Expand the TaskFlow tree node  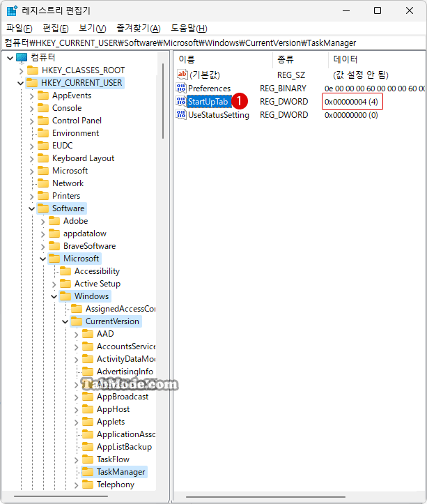tap(77, 460)
